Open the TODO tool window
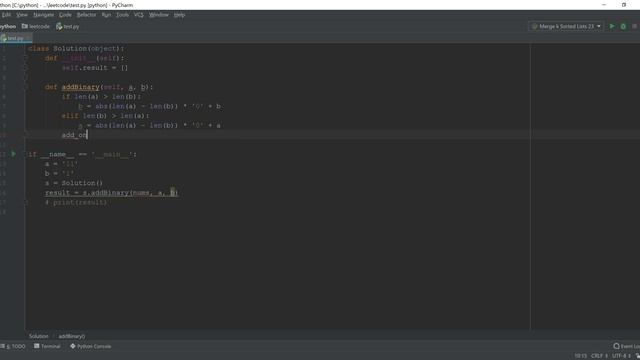Image resolution: width=640 pixels, height=360 pixels. 13,346
